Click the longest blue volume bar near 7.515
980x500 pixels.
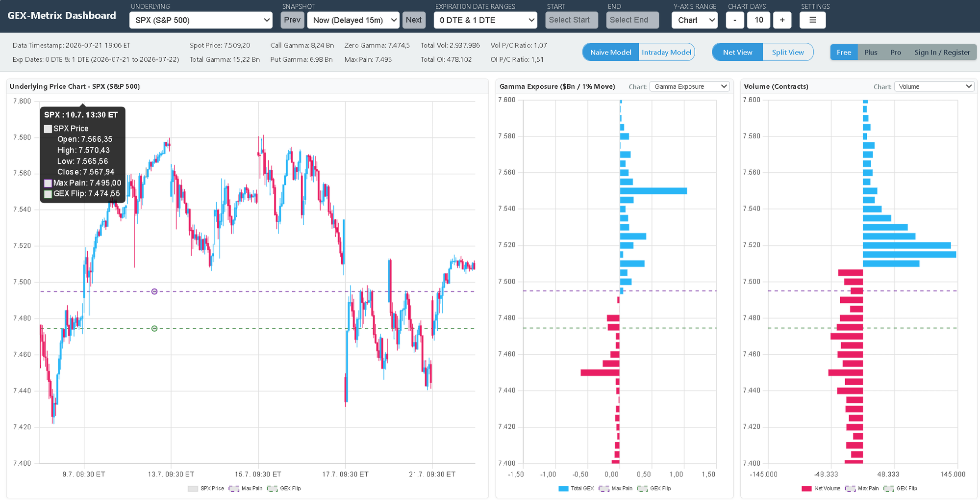click(909, 255)
